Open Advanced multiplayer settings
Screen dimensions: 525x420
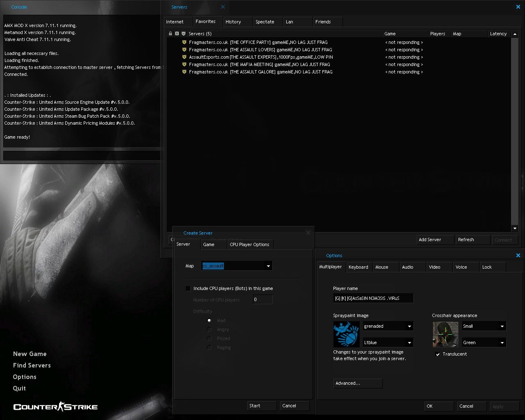358,383
